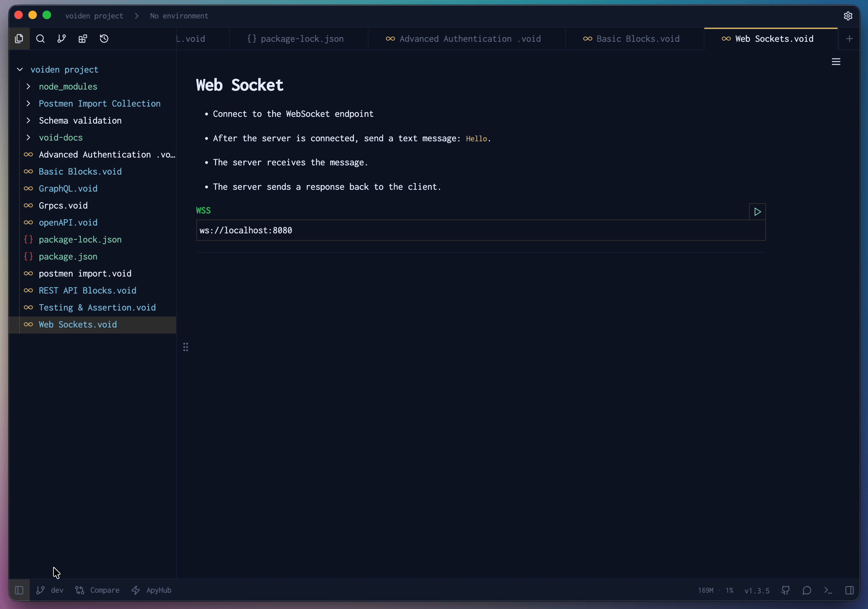Open the history panel icon
Viewport: 868px width, 609px height.
point(105,39)
